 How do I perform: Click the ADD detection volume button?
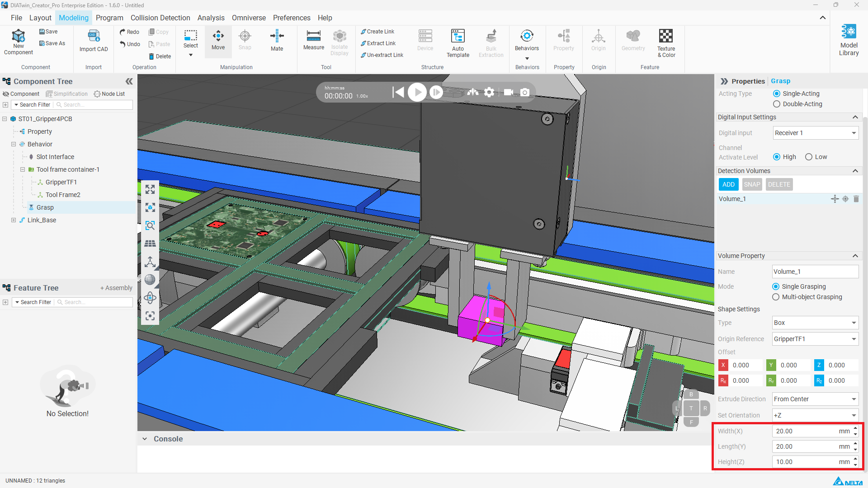click(x=728, y=184)
